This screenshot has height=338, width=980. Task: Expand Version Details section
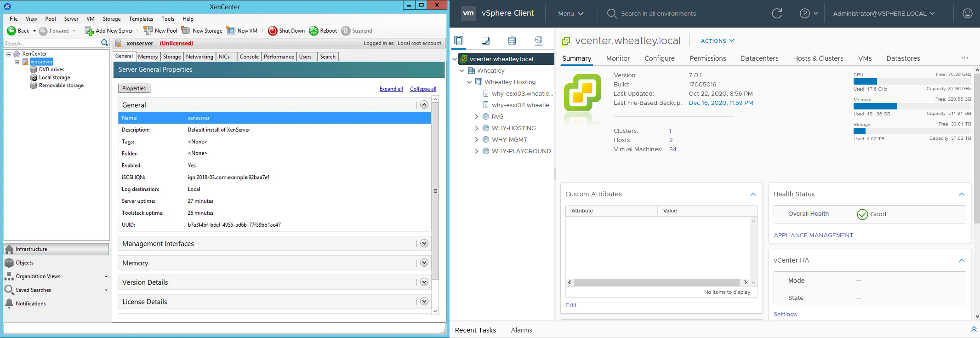click(x=424, y=282)
